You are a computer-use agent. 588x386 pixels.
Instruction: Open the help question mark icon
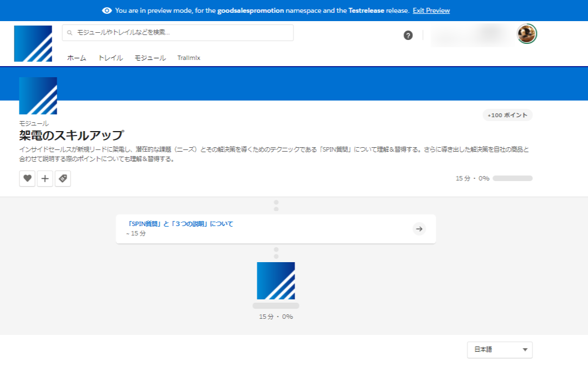coord(408,36)
